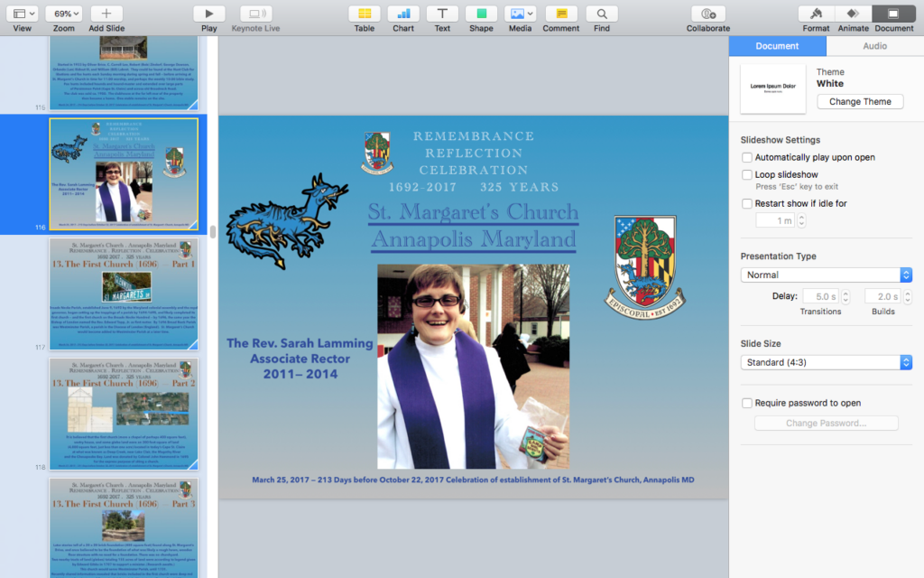Select slide 115 thumbnail
The height and width of the screenshot is (578, 924).
[x=124, y=72]
